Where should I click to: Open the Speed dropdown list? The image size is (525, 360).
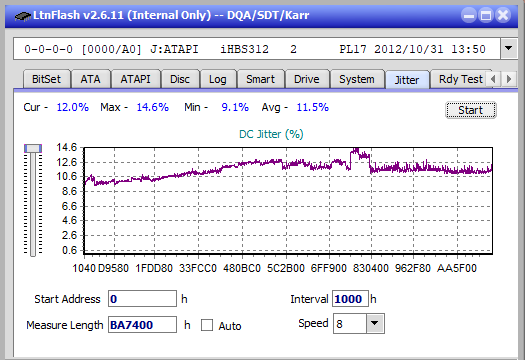click(375, 323)
